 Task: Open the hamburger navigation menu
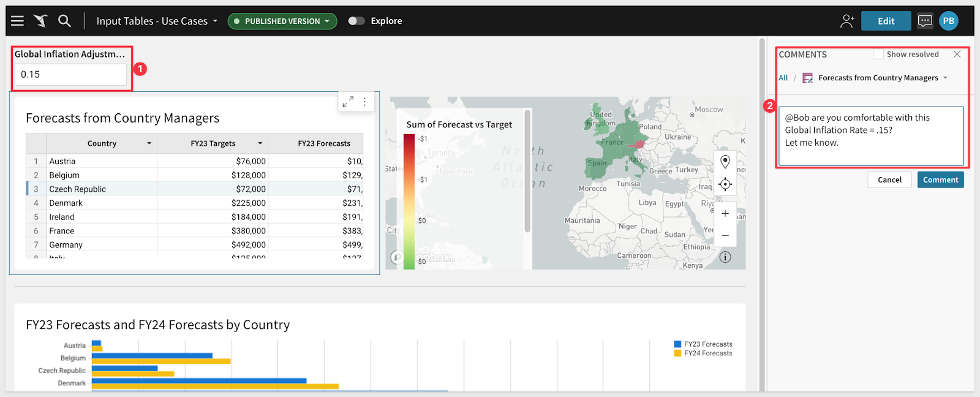17,21
